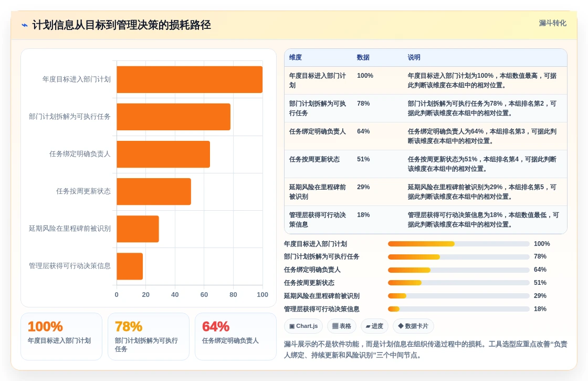Viewport: 588px width, 381px height.
Task: Click table cell 任务绑定明确负责人 in 维度 column
Action: pos(318,131)
